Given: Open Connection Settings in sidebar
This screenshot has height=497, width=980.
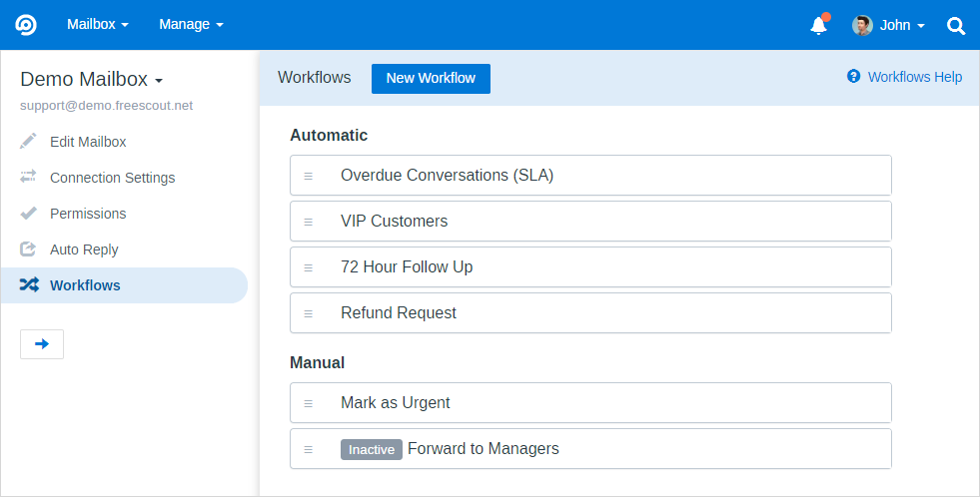Looking at the screenshot, I should point(112,178).
